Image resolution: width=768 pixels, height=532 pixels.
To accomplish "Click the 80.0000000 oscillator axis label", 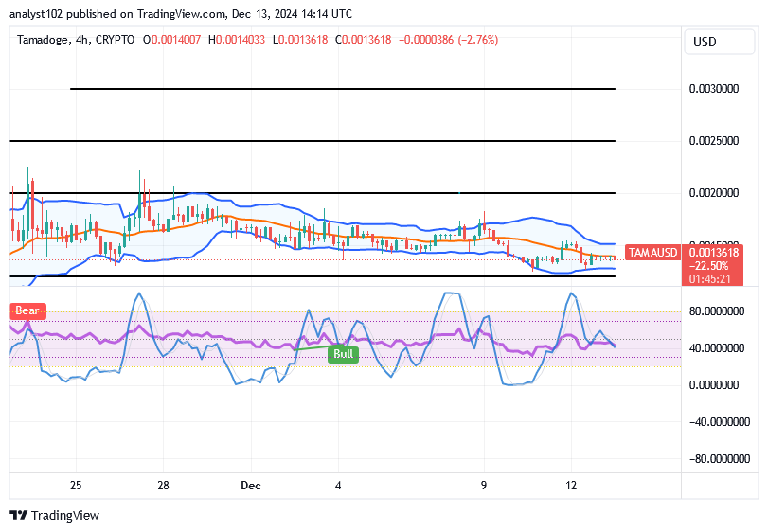I will point(717,311).
